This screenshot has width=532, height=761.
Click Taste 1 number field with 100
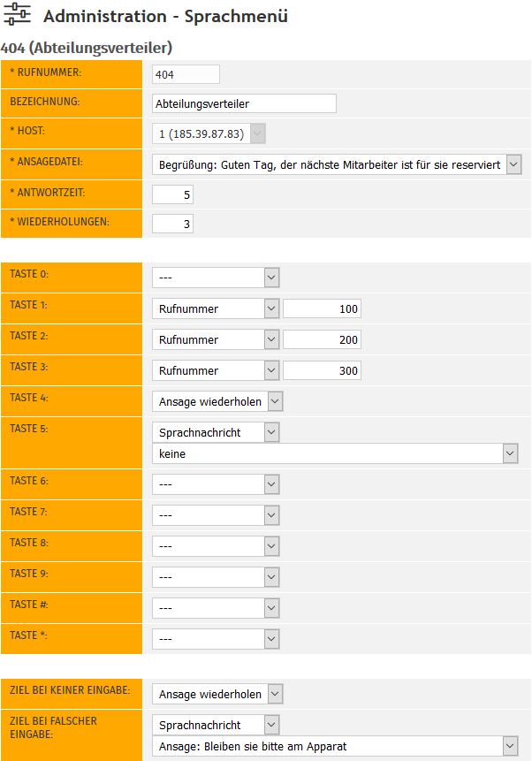322,308
